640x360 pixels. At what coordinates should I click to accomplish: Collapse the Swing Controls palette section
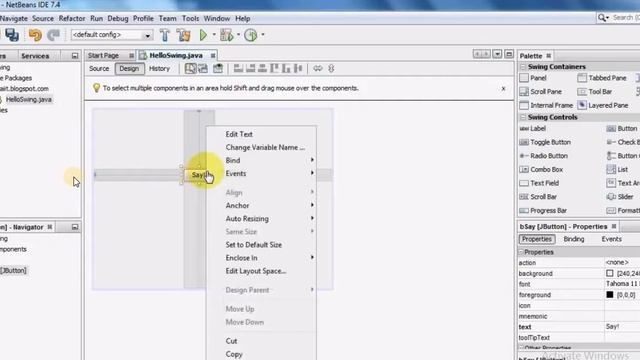pos(523,117)
